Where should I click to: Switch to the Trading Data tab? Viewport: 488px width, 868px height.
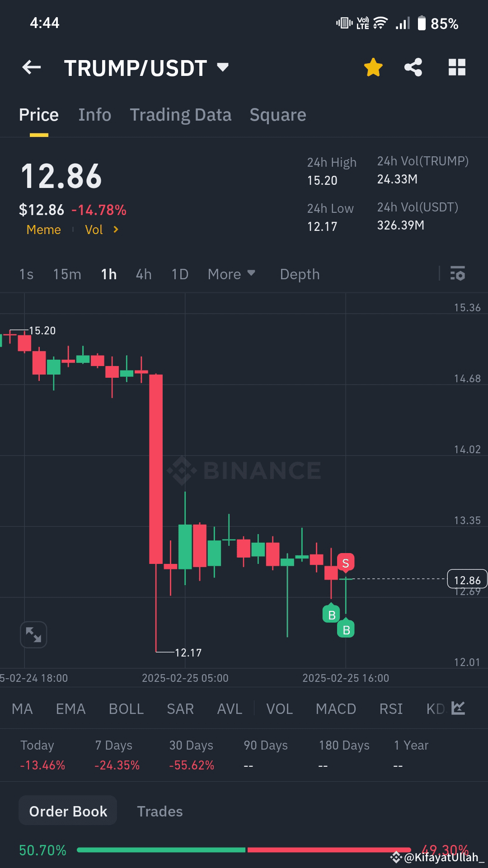(x=181, y=114)
